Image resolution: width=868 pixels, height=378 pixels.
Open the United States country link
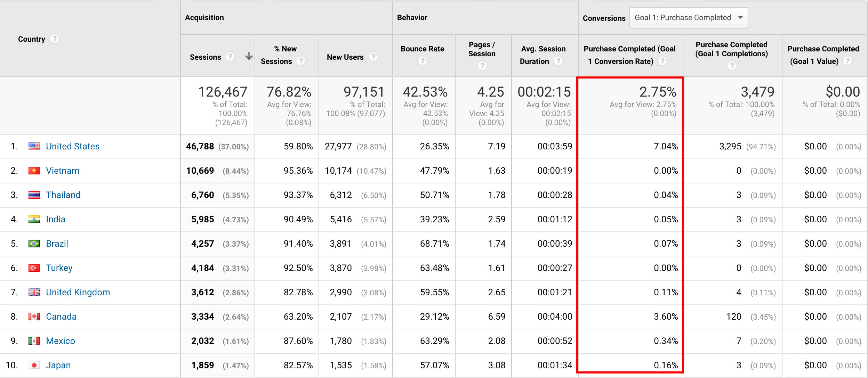pyautogui.click(x=73, y=146)
